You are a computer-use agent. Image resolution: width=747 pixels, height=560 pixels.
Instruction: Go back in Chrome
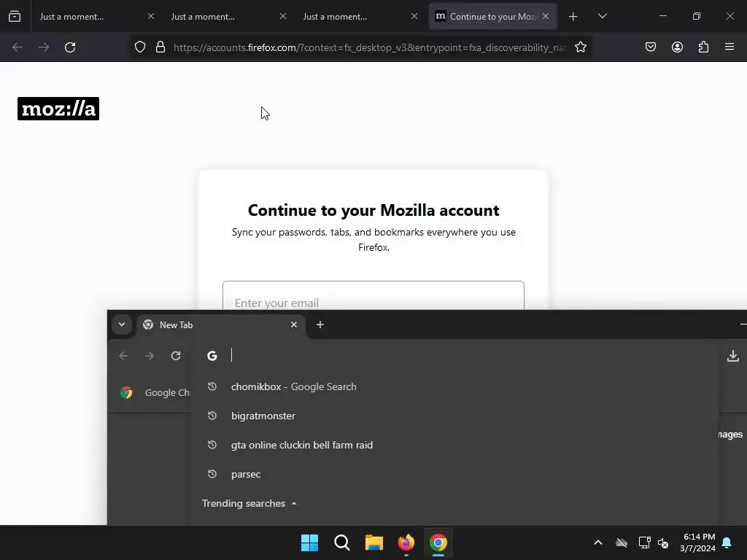[x=123, y=356]
